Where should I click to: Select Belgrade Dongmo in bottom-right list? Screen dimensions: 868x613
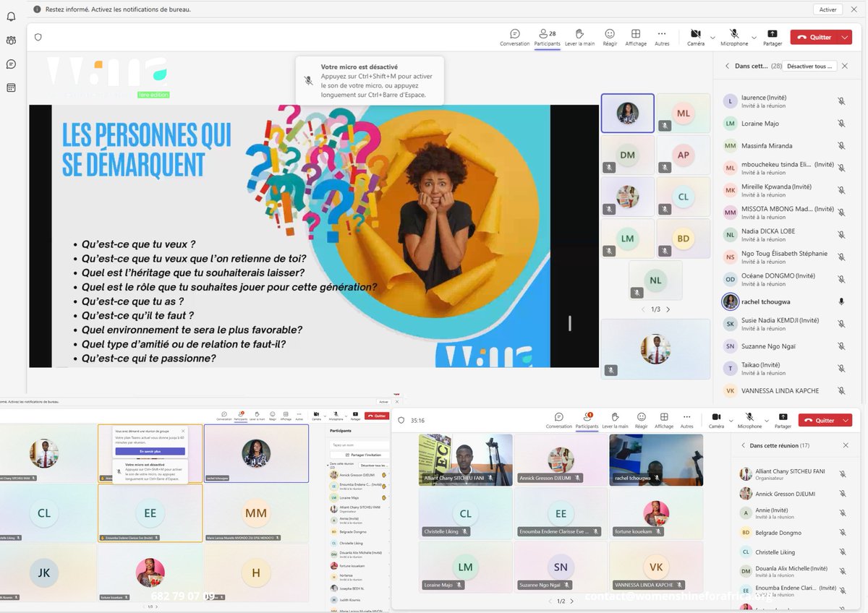[x=791, y=533]
